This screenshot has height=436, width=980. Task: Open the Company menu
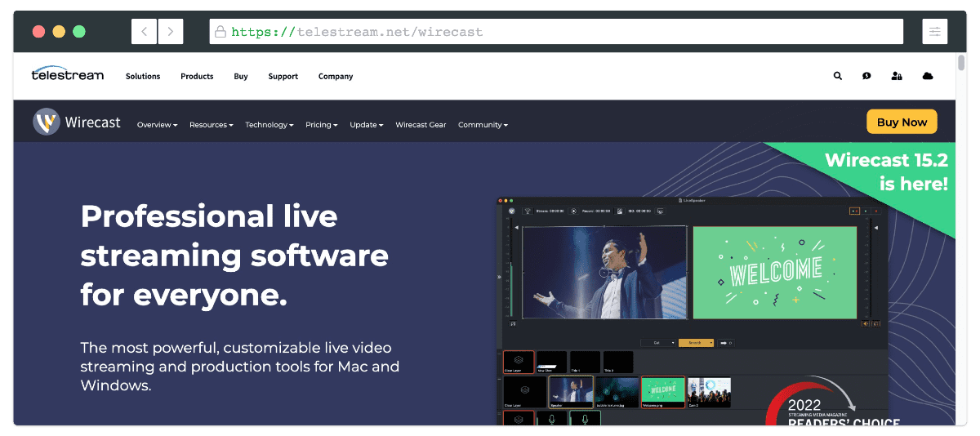click(336, 77)
